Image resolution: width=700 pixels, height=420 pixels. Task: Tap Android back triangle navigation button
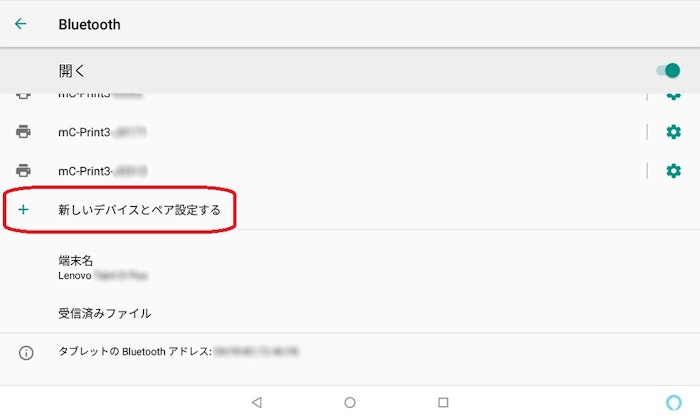257,402
